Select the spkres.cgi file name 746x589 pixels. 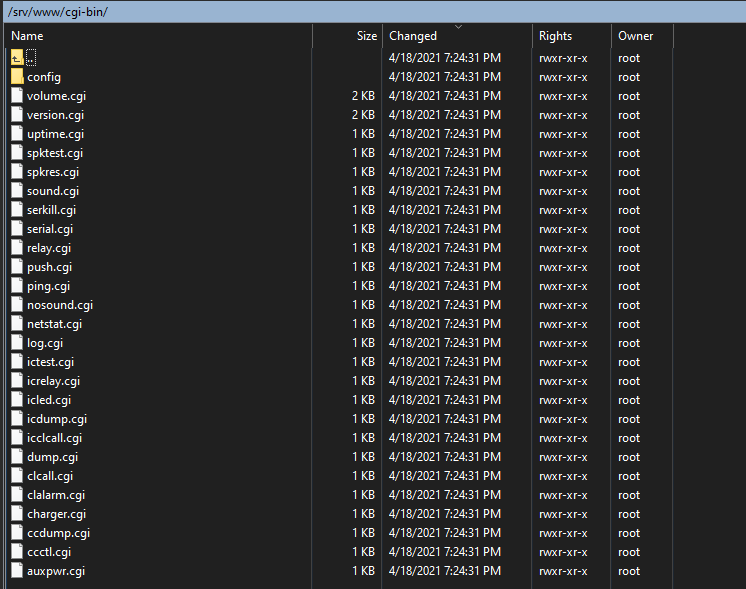coord(53,172)
